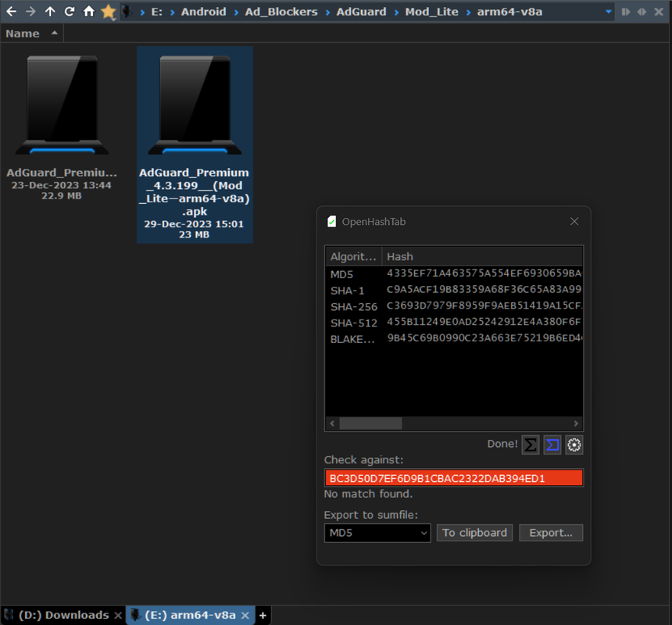
Task: Refresh the current folder view
Action: [70, 12]
